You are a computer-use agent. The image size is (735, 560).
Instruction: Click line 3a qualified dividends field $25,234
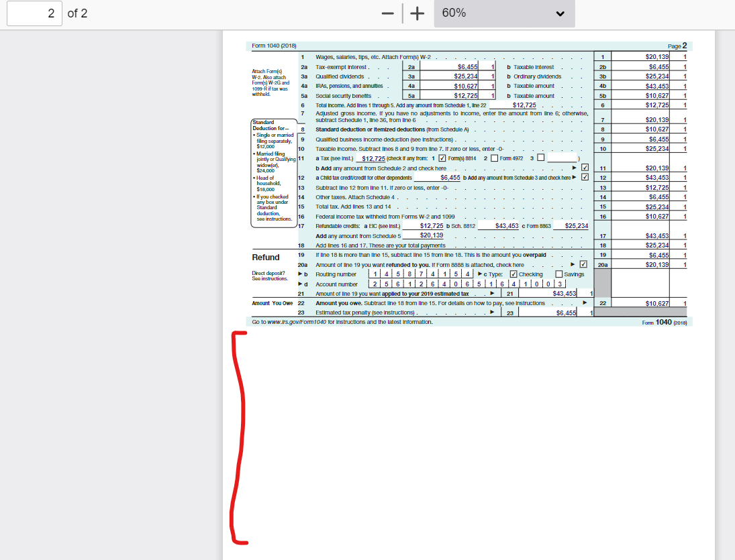point(449,76)
